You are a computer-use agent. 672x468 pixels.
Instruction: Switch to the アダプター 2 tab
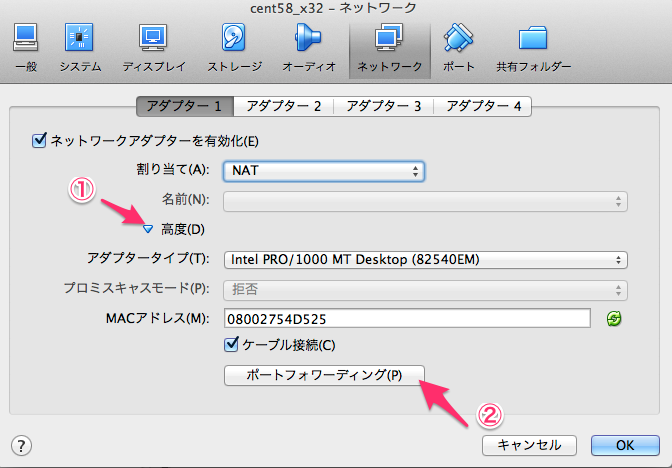tap(284, 106)
